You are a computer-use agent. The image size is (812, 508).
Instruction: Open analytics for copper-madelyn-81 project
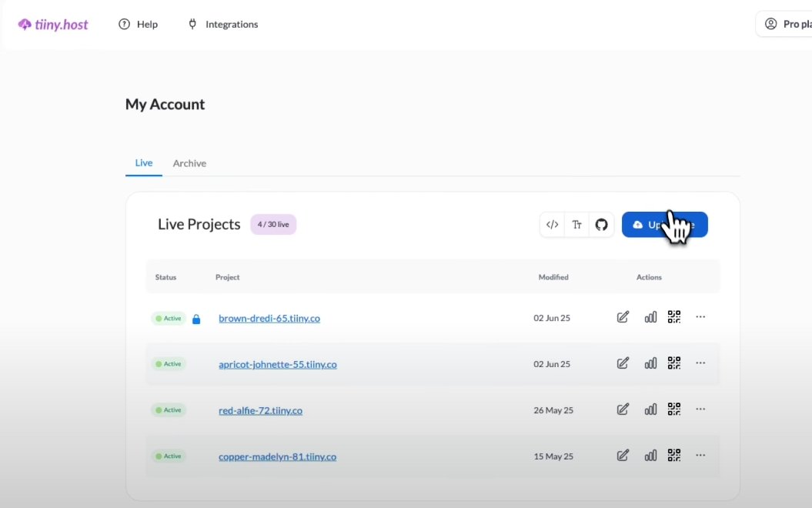point(650,456)
